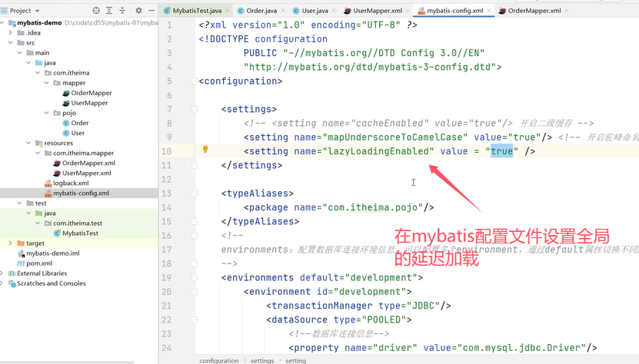Select mybatis-config.xml in project tree
Viewport: 639px width, 364px height.
pos(81,193)
